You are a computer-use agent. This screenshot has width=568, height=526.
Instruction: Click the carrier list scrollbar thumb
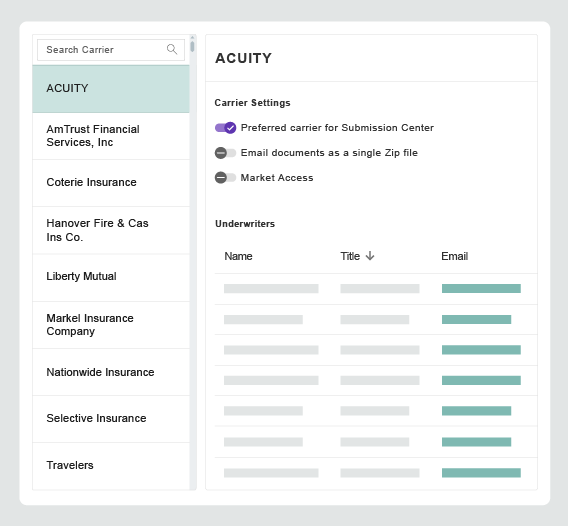pyautogui.click(x=192, y=46)
